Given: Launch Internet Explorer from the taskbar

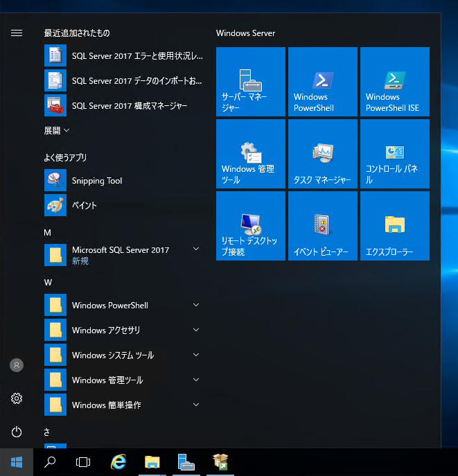Looking at the screenshot, I should point(118,462).
